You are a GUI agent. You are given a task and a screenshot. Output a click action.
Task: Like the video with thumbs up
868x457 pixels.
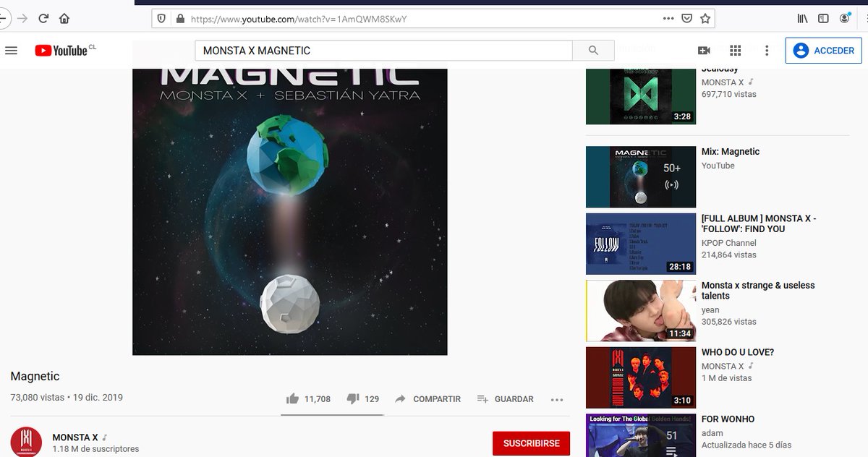pos(308,399)
